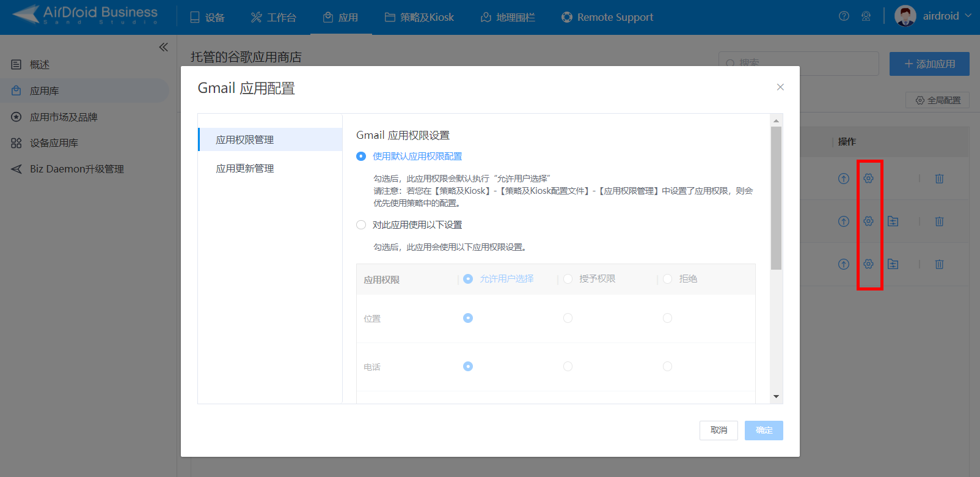Click trash delete icon in first app row
The image size is (980, 477).
tap(939, 179)
